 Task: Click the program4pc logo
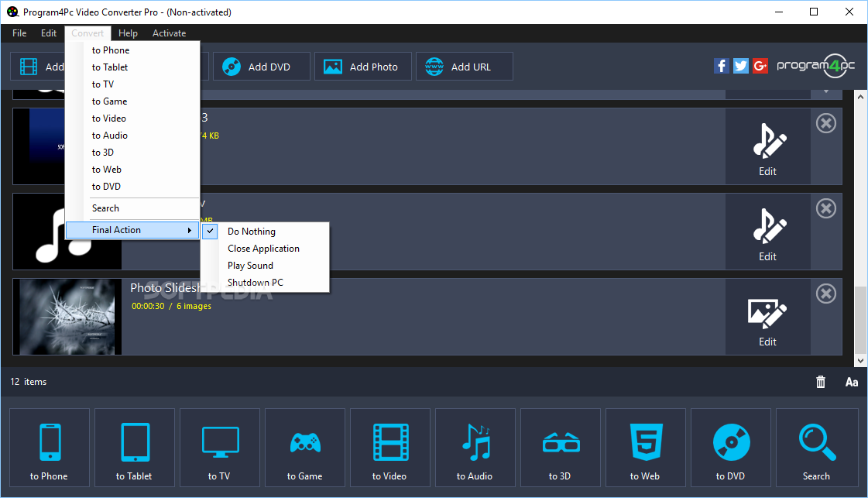[816, 66]
